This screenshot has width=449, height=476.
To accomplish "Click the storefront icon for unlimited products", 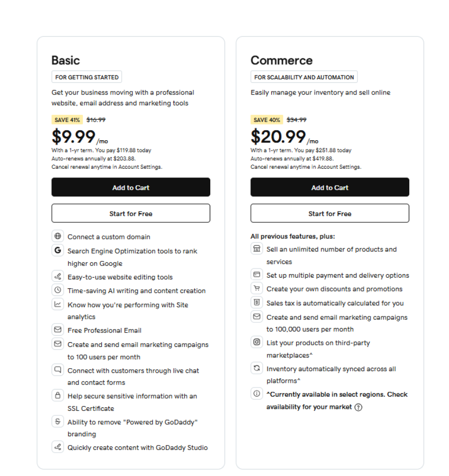I will coord(257,249).
